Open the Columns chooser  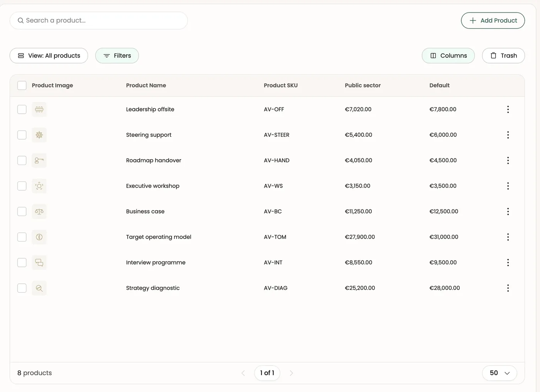(448, 56)
